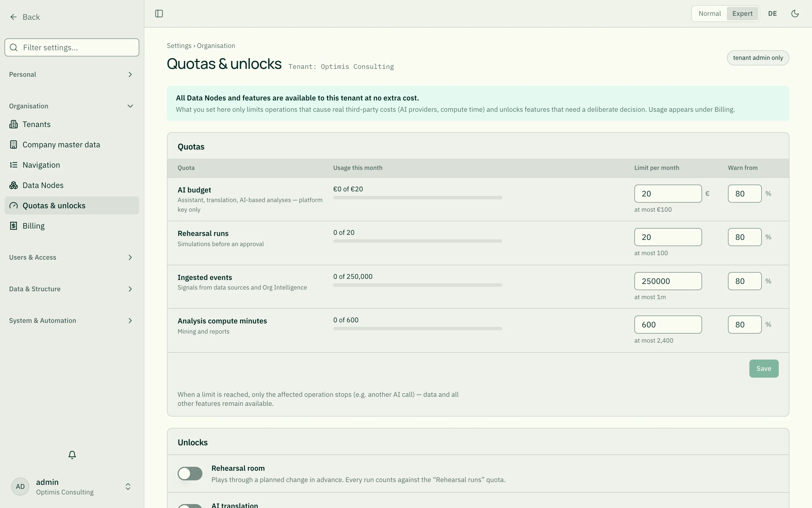Switch to dark mode moon icon

click(x=795, y=14)
